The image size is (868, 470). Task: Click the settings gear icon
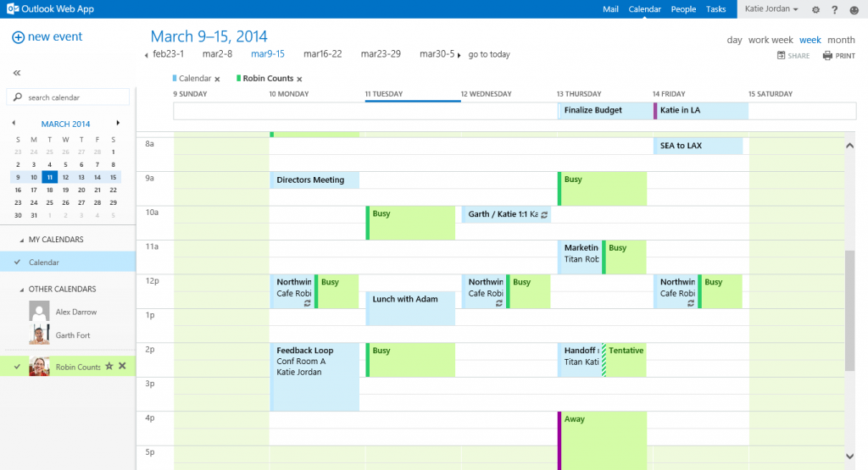(815, 9)
